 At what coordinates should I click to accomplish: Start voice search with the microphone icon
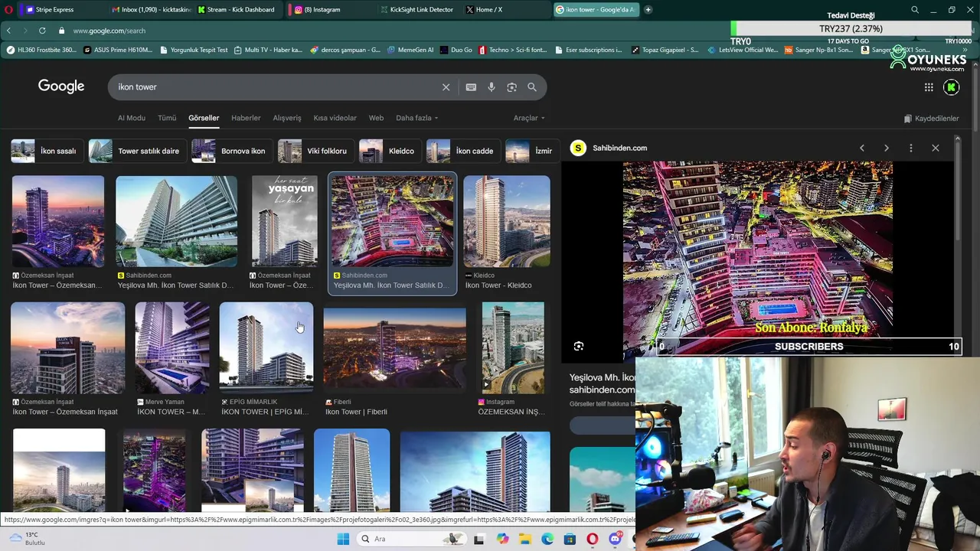[x=492, y=87]
